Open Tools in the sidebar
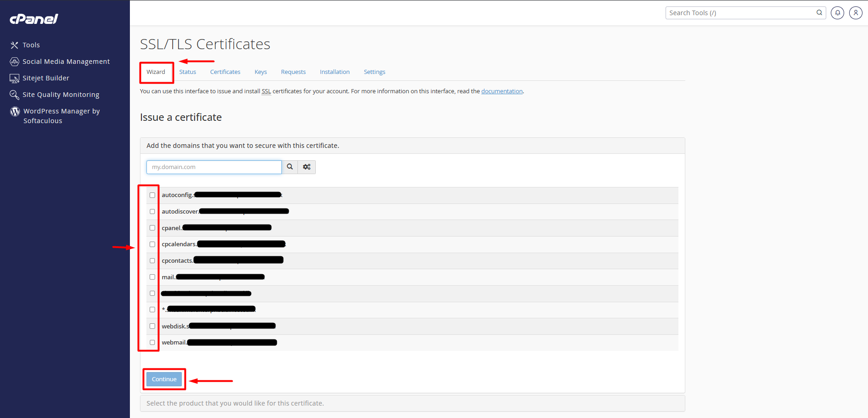 (31, 45)
